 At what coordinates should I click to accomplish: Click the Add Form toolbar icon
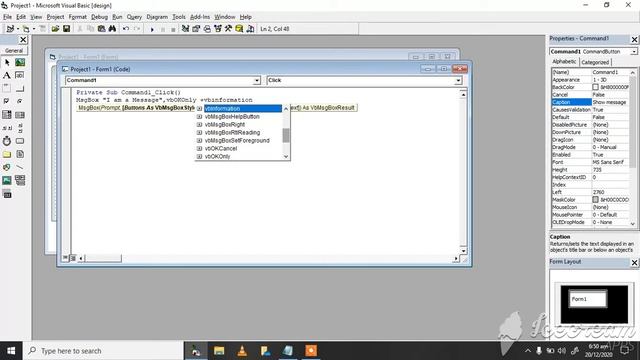point(26,29)
